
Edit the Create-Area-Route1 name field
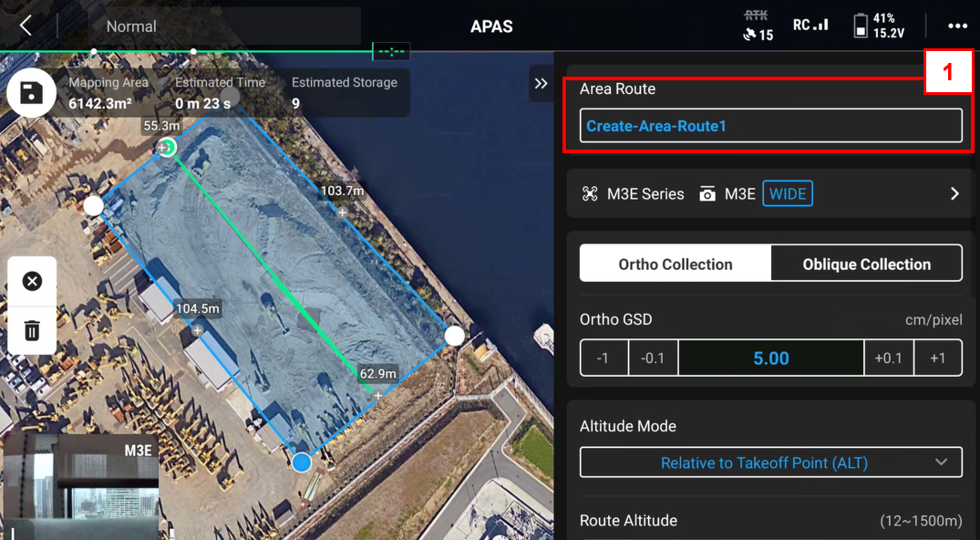pyautogui.click(x=770, y=126)
